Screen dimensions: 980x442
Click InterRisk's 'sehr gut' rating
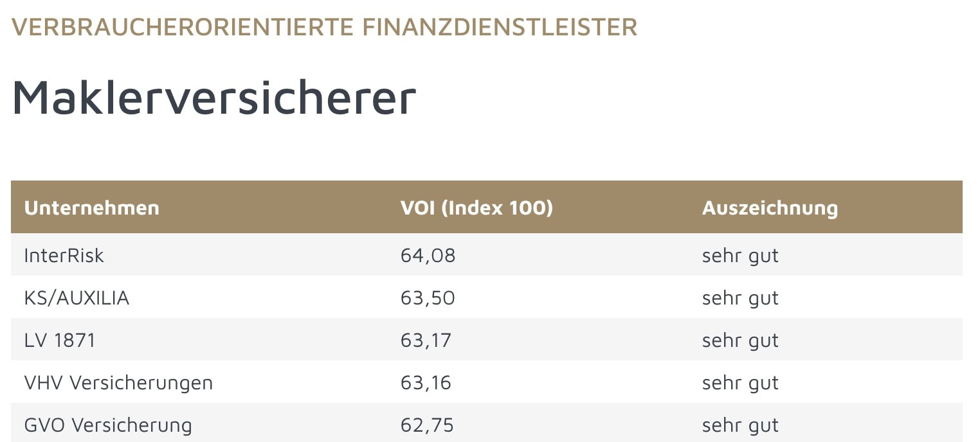(x=740, y=256)
